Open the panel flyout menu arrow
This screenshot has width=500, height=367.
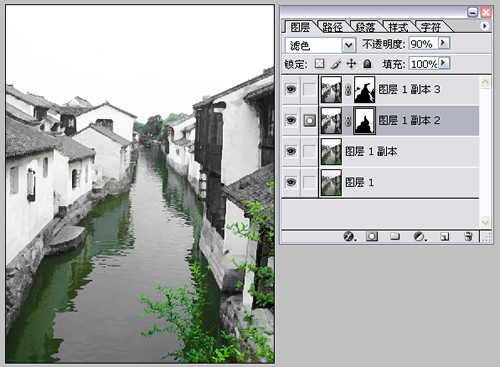click(484, 26)
